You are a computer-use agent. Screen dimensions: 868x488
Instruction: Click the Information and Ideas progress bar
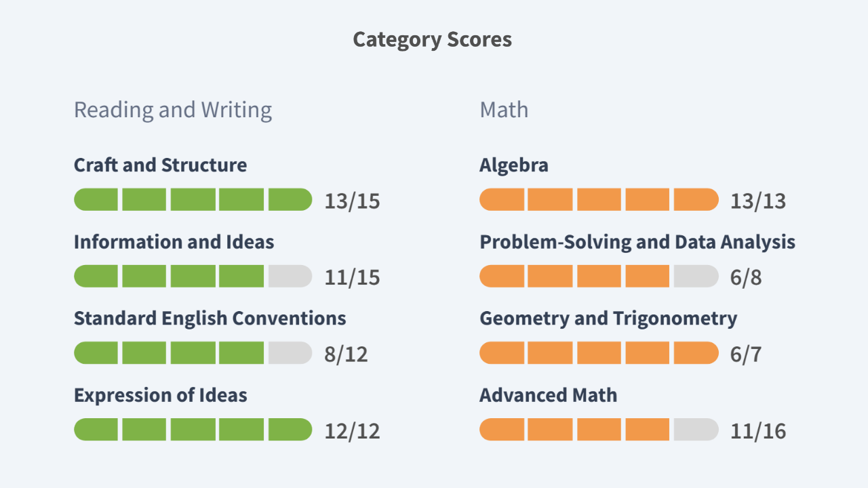(x=193, y=277)
